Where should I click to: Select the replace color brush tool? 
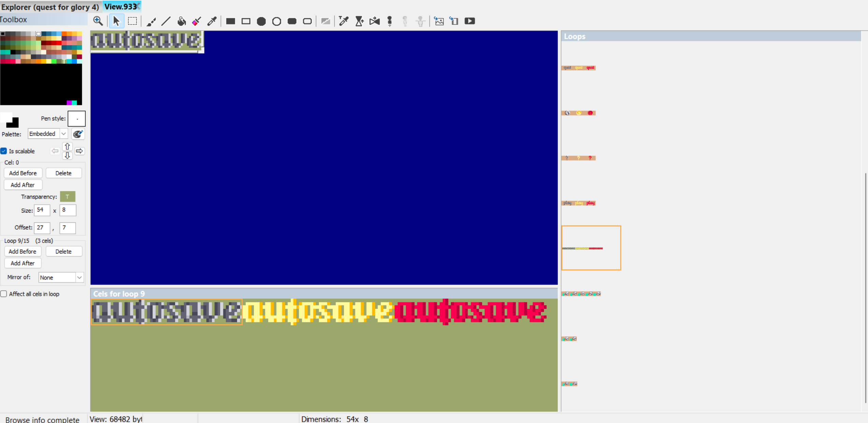pos(196,21)
